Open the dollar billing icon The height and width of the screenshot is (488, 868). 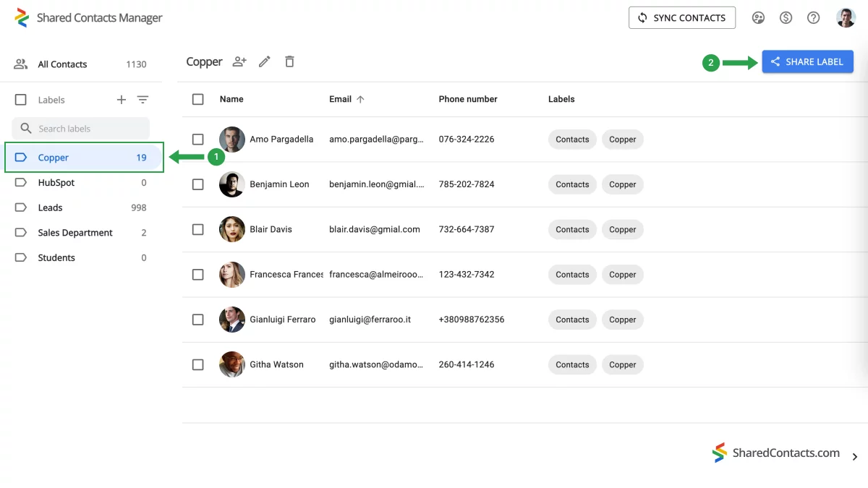(786, 18)
